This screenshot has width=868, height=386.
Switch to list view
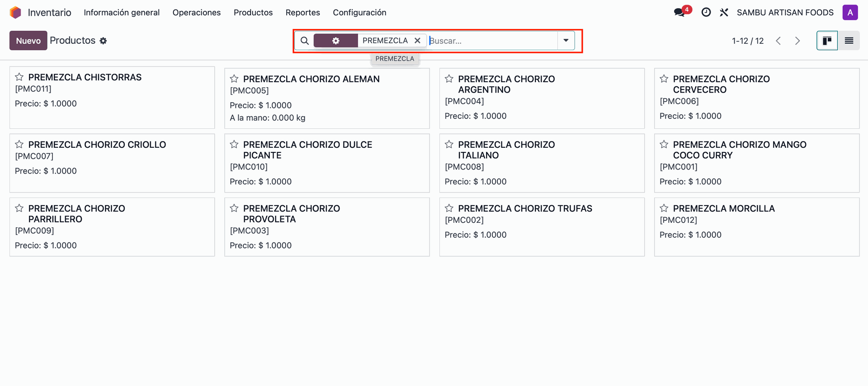click(x=849, y=41)
